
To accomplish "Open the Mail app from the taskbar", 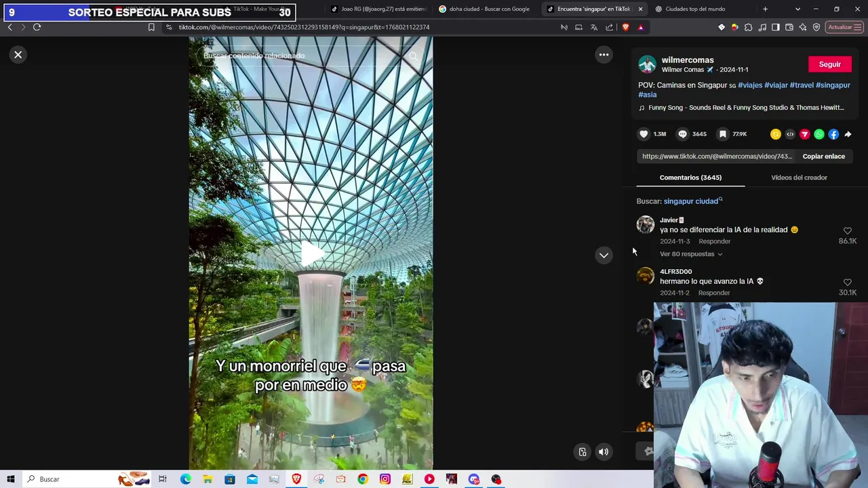I will 252,479.
